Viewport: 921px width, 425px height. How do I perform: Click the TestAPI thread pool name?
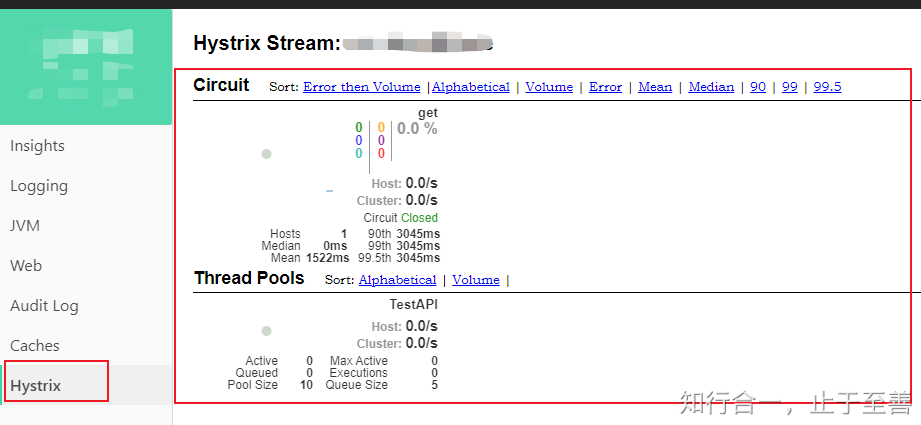tap(414, 305)
